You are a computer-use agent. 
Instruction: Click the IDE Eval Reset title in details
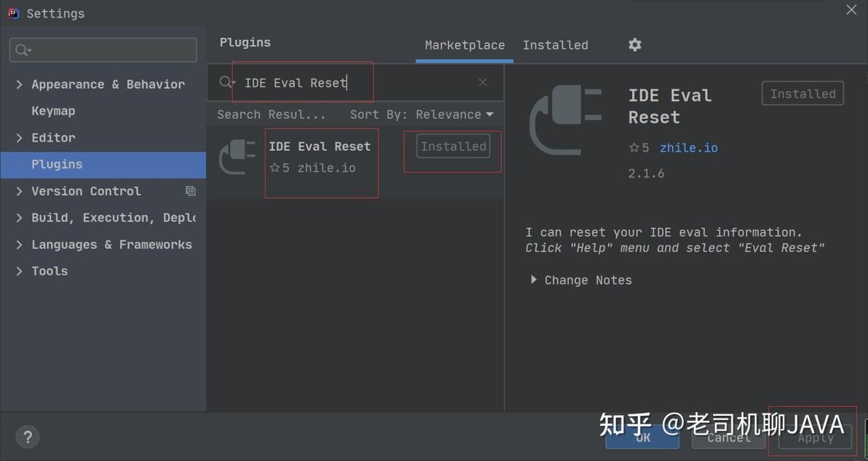670,106
